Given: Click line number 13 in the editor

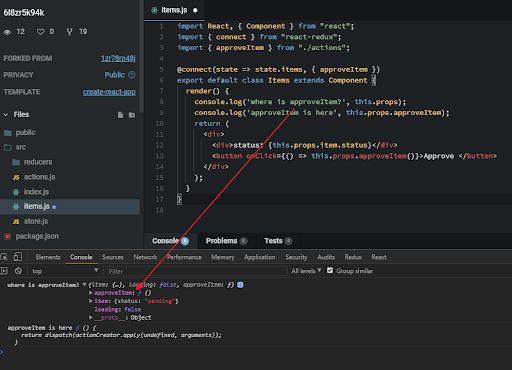Looking at the screenshot, I should 160,156.
